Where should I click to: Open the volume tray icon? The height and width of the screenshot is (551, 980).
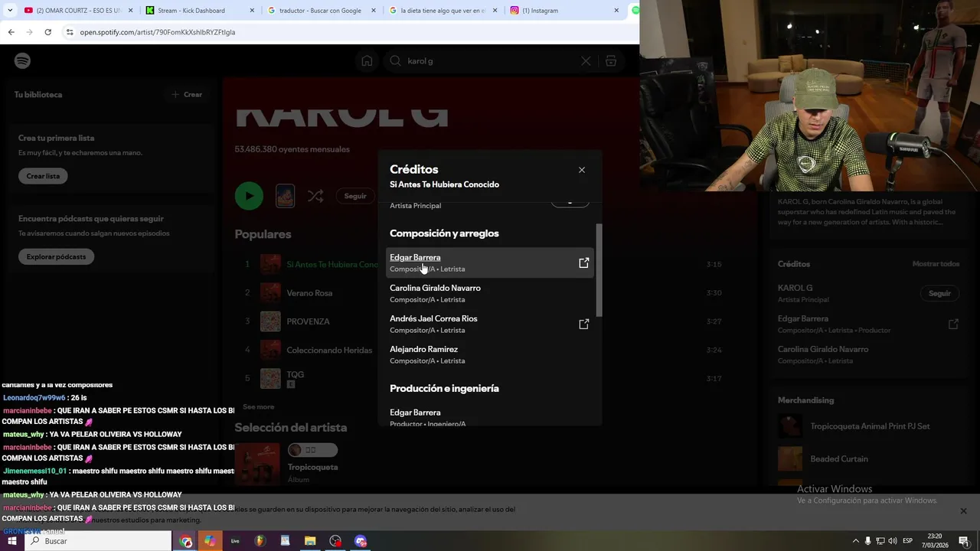[893, 541]
